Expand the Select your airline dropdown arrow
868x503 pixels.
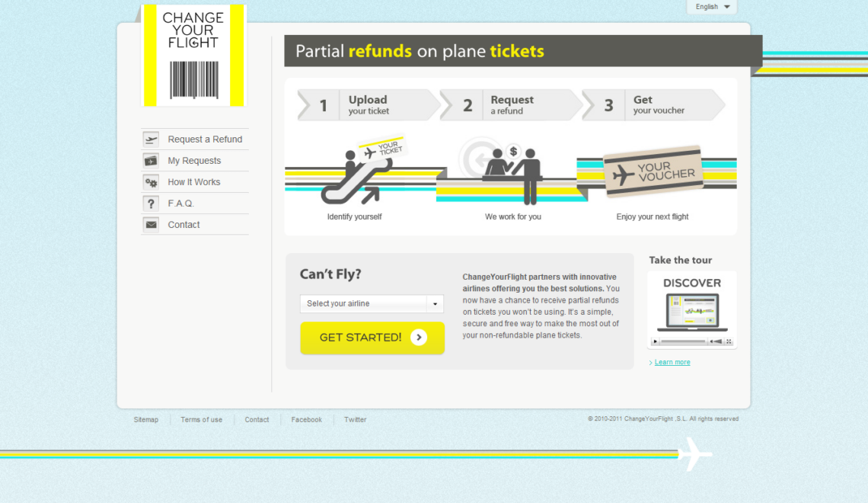(x=435, y=303)
